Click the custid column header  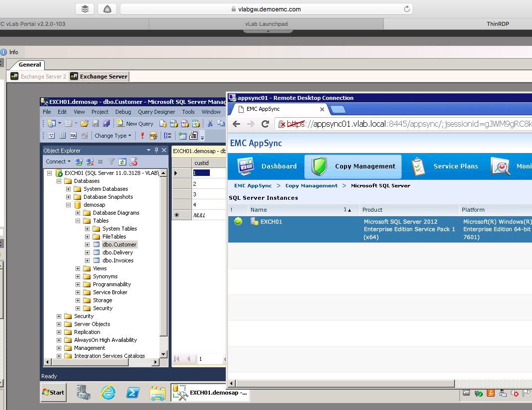(209, 163)
